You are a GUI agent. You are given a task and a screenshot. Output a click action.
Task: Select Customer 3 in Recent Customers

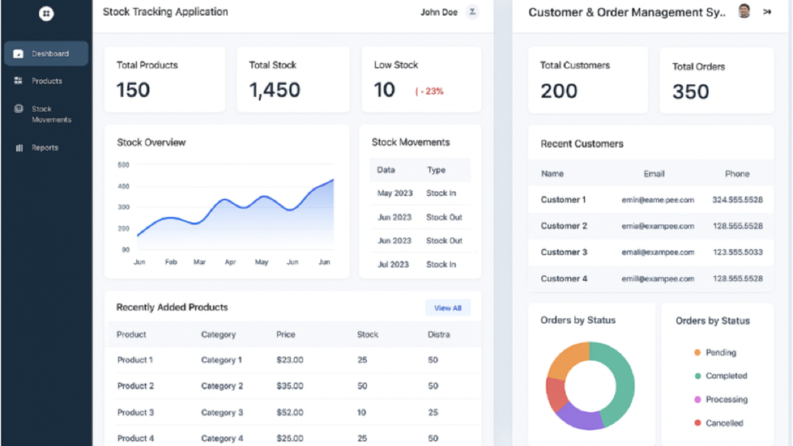click(651, 252)
